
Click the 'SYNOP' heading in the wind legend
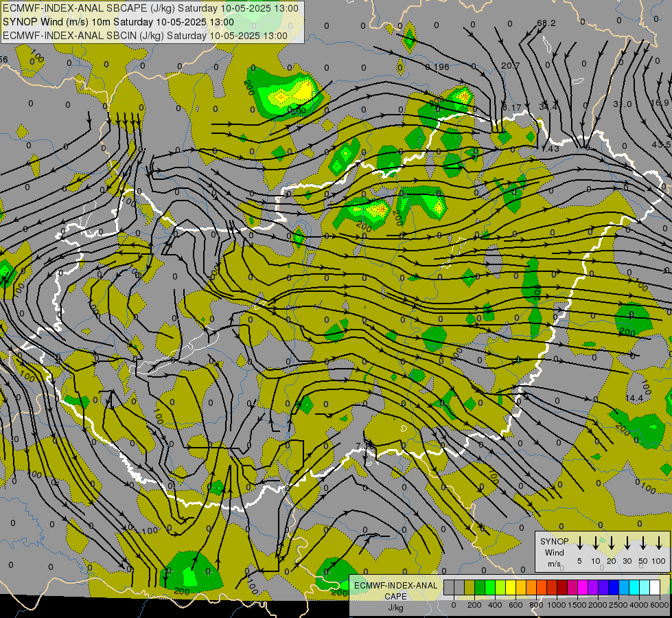click(554, 541)
